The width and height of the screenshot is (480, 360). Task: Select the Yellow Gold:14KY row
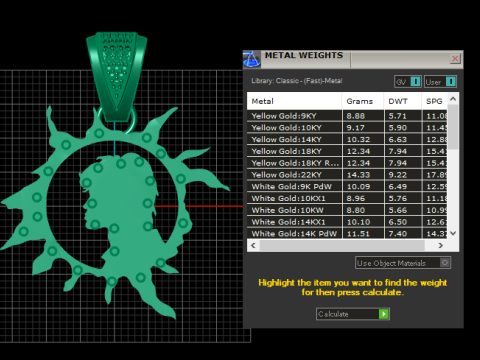347,139
